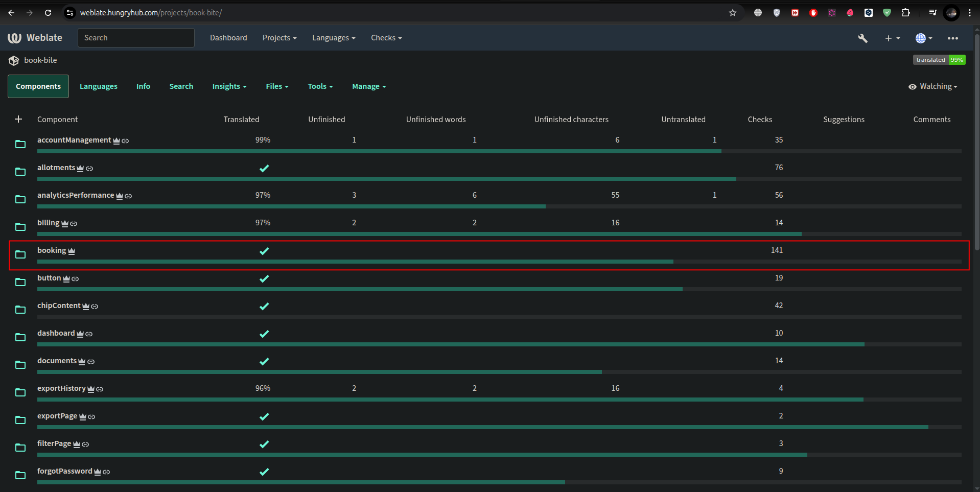Click the plus icon above component list
Viewport: 980px width, 492px height.
coord(18,119)
